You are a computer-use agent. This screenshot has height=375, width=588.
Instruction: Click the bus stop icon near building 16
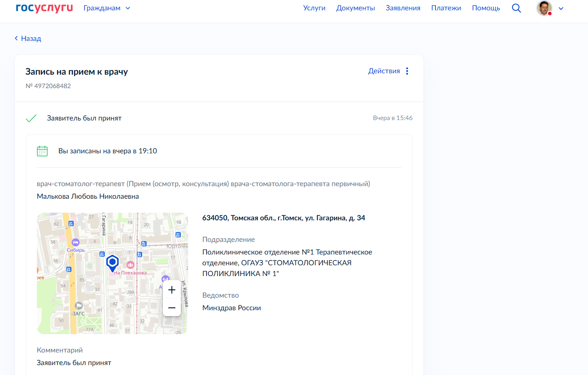click(x=178, y=235)
